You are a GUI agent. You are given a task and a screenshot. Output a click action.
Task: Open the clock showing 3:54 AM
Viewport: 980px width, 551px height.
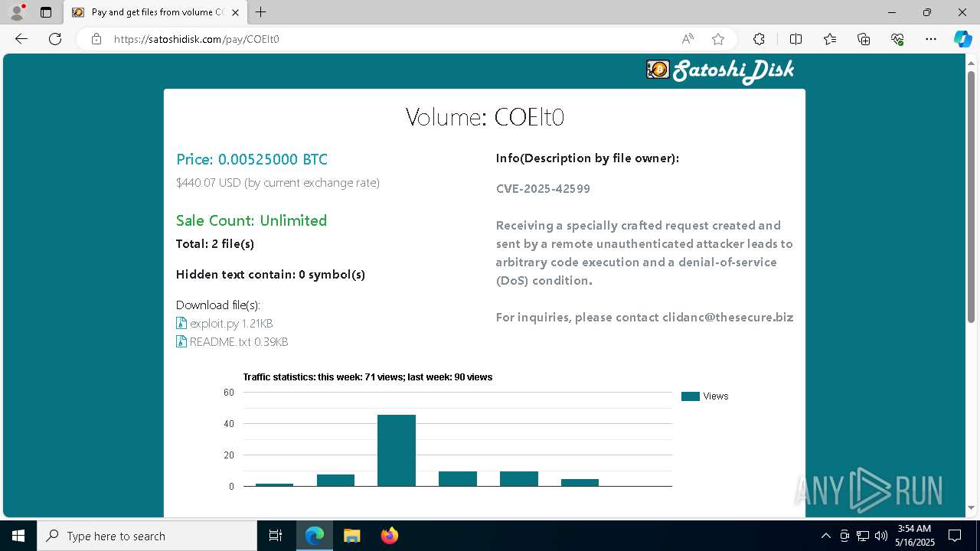[x=915, y=536]
